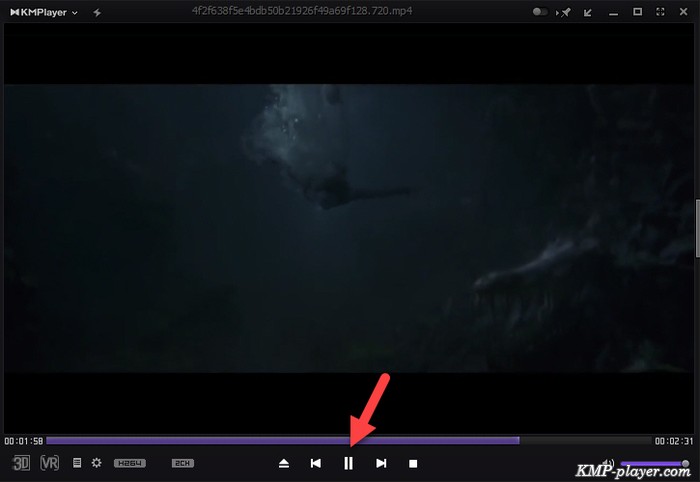Enable 3D mode button
700x482 pixels.
[21, 463]
